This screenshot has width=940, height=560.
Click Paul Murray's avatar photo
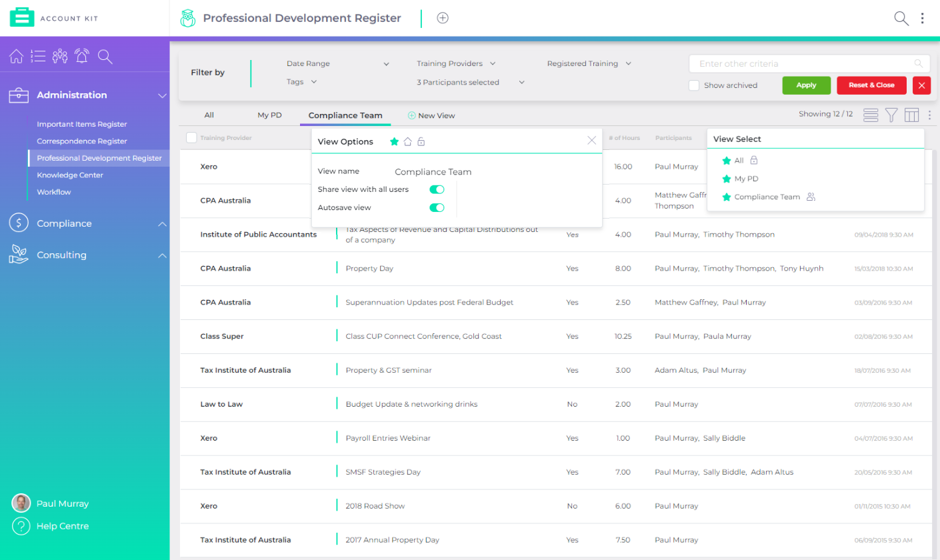tap(21, 503)
